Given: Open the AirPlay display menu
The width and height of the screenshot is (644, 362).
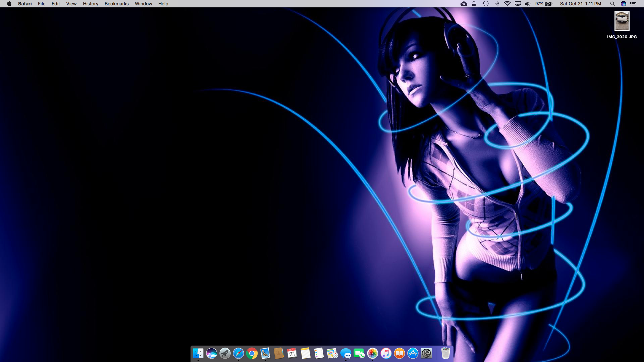Looking at the screenshot, I should [x=518, y=4].
